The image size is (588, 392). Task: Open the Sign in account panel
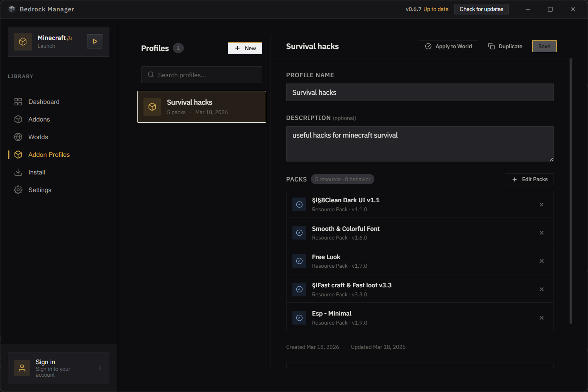(58, 368)
